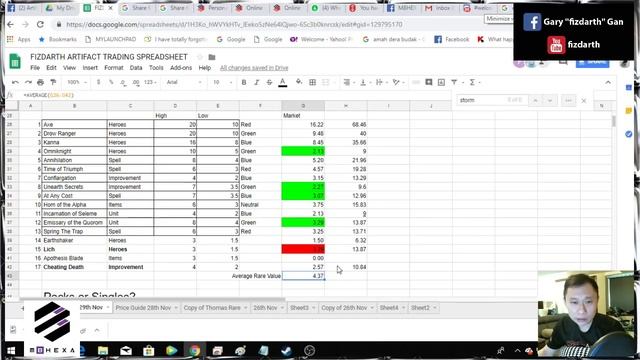Screen dimensions: 640x360
Task: Click the Redo toolbar icon
Action: point(28,82)
